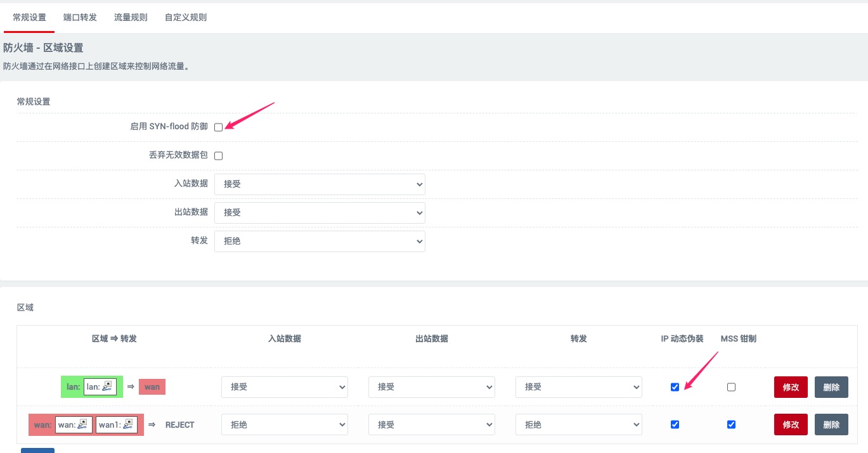Image resolution: width=868 pixels, height=453 pixels.
Task: Disable IP 动态伪装 for the lan zone
Action: click(x=675, y=386)
